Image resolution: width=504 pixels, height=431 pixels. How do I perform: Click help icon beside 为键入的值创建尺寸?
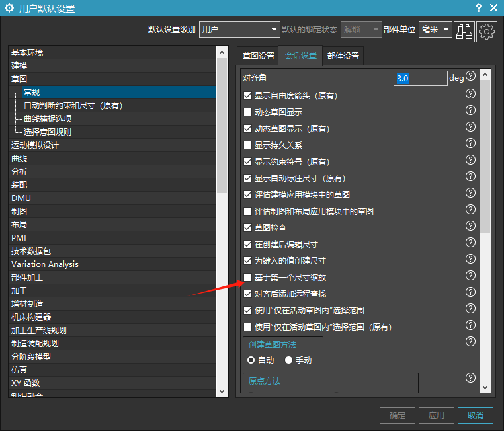470,259
